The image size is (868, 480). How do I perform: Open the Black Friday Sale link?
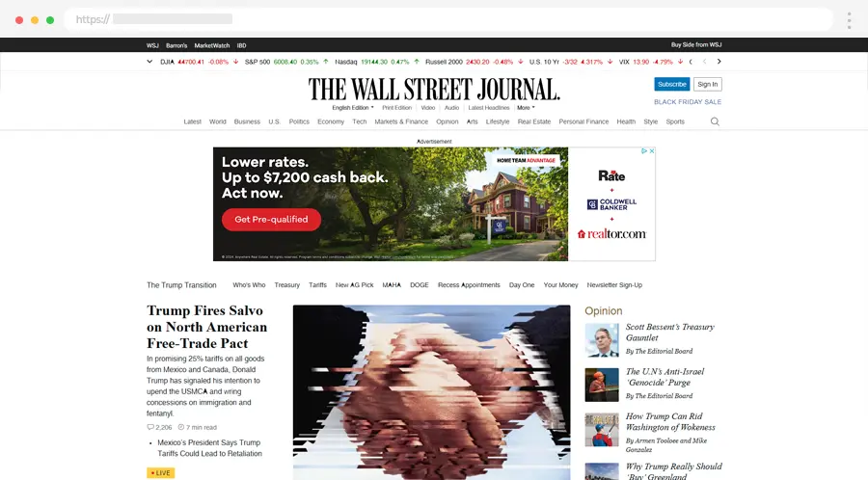(x=688, y=102)
